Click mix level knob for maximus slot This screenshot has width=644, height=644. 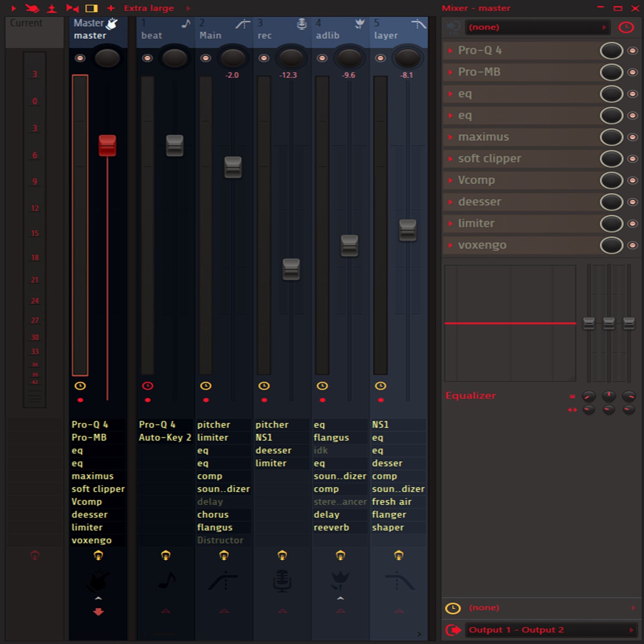coord(611,137)
